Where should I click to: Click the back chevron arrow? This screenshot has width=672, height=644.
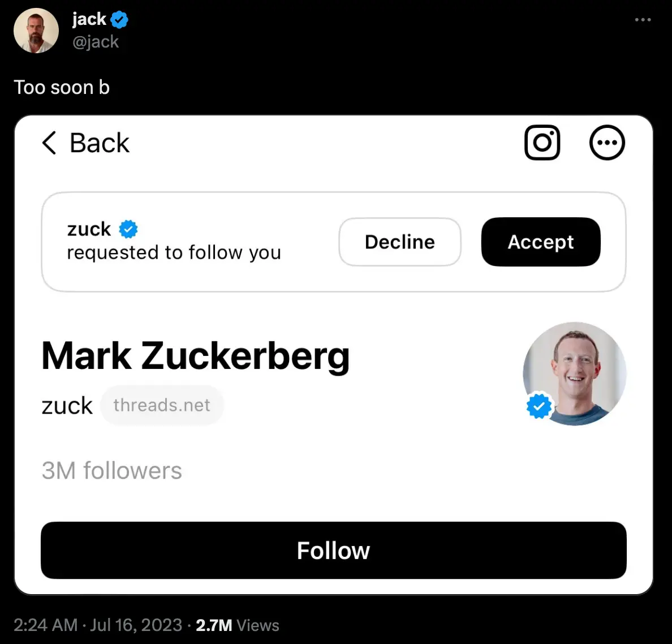pyautogui.click(x=49, y=143)
